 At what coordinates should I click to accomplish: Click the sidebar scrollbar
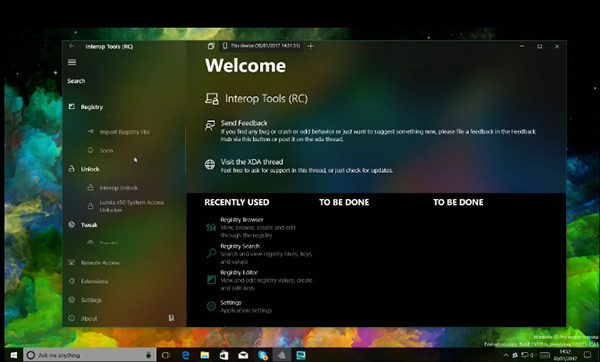185,148
